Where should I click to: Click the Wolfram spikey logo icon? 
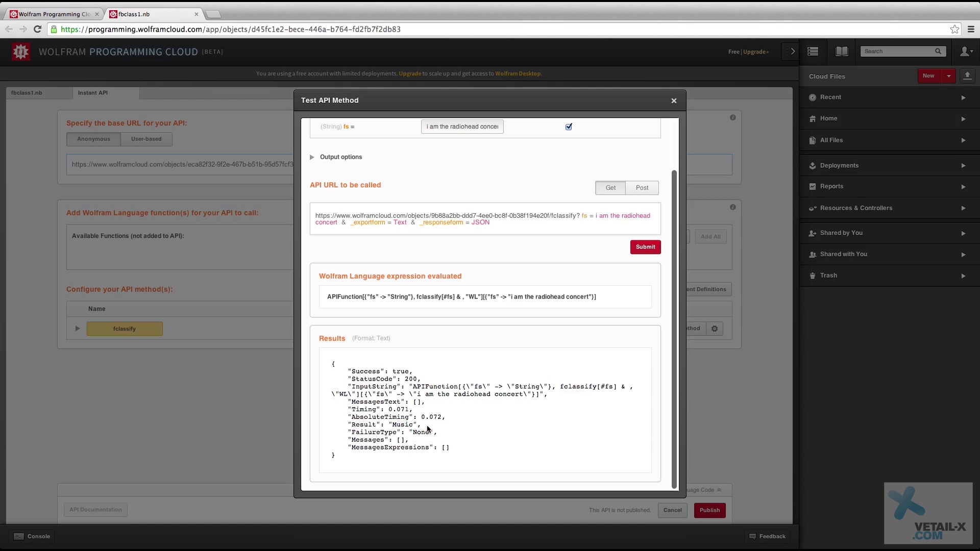(x=21, y=52)
